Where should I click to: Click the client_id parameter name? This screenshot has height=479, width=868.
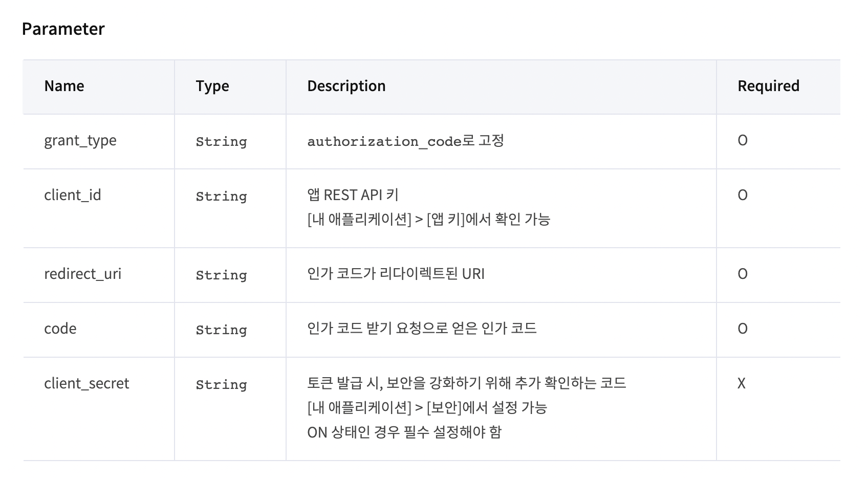click(73, 195)
